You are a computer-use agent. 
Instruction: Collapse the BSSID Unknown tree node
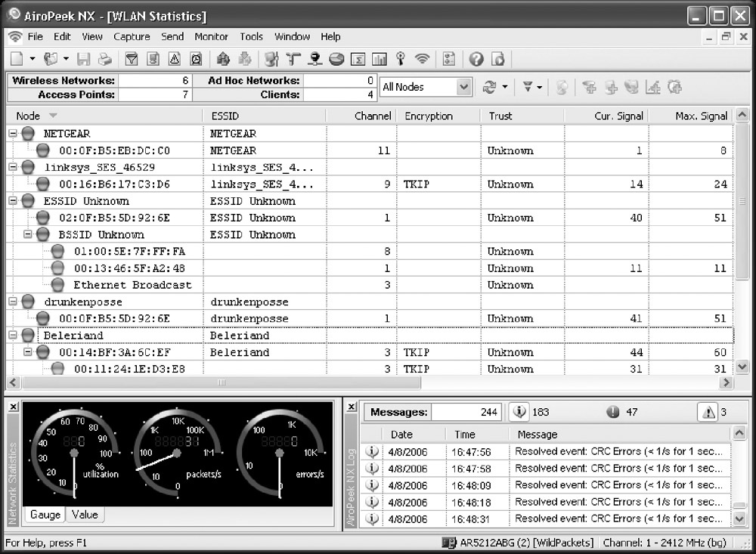click(28, 234)
